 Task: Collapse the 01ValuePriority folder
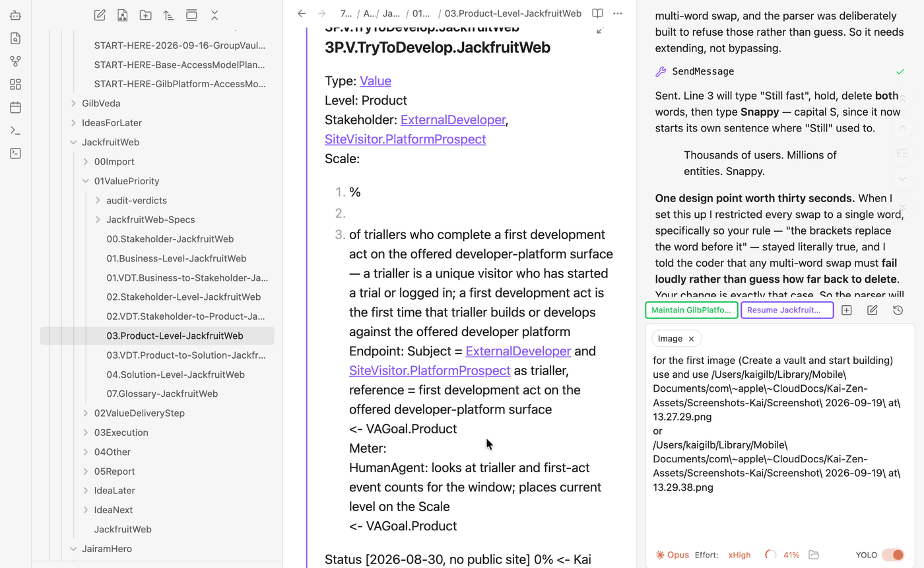coord(86,181)
